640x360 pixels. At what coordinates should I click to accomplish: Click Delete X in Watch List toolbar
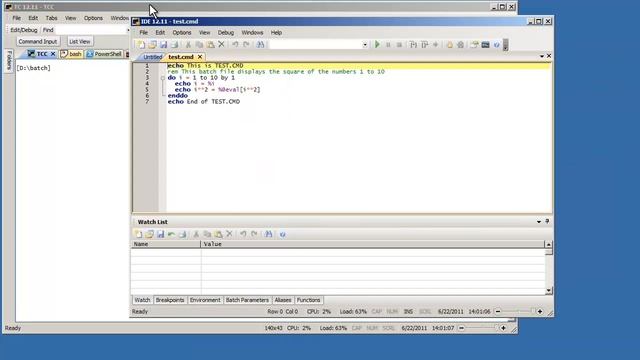click(x=229, y=234)
